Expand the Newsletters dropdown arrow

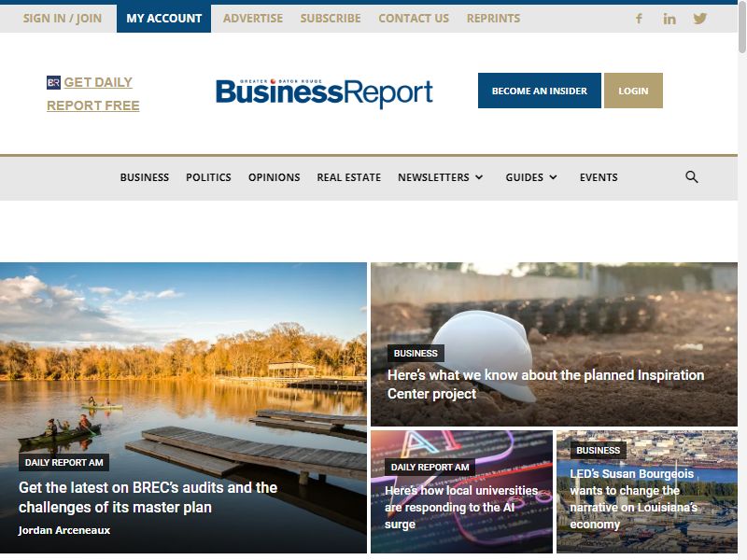coord(479,177)
